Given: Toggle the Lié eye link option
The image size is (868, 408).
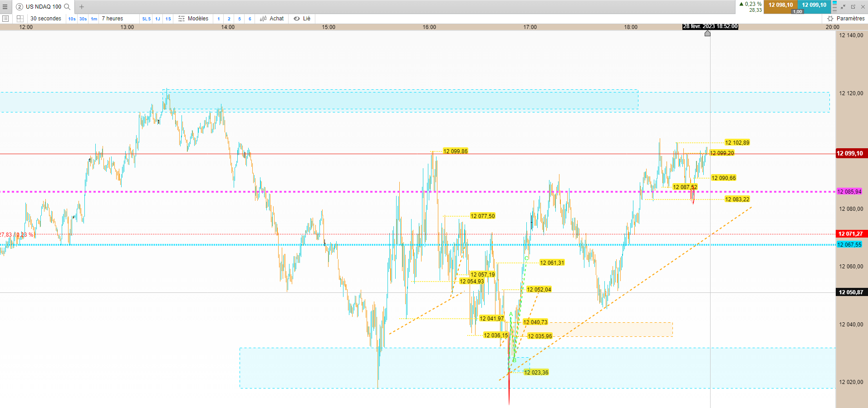Looking at the screenshot, I should 302,19.
